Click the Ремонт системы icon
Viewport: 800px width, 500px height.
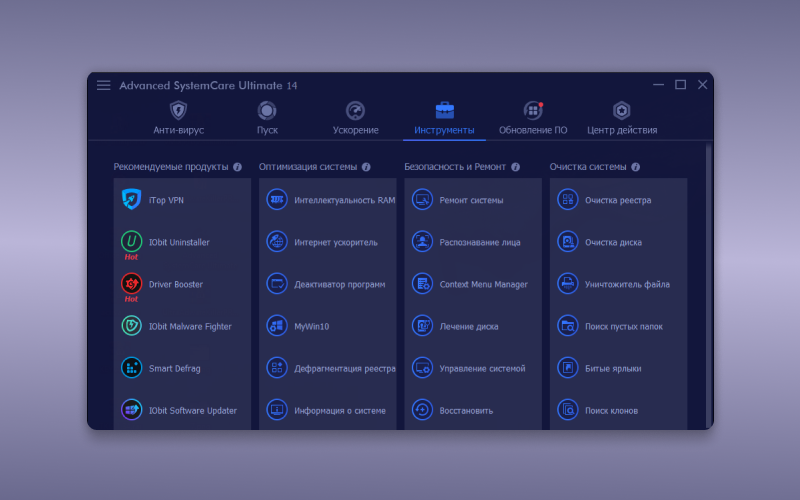[x=422, y=199]
